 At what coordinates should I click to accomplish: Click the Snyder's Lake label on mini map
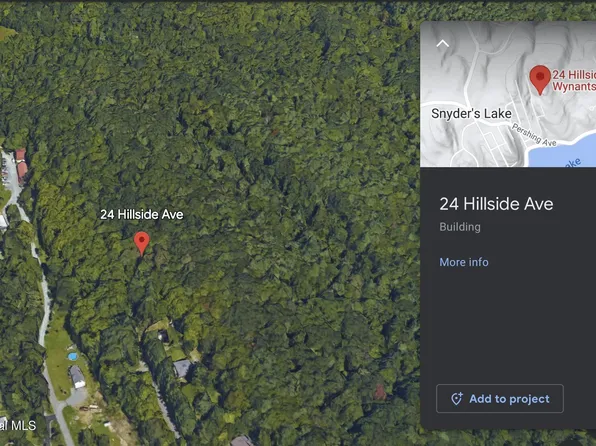[x=471, y=113]
